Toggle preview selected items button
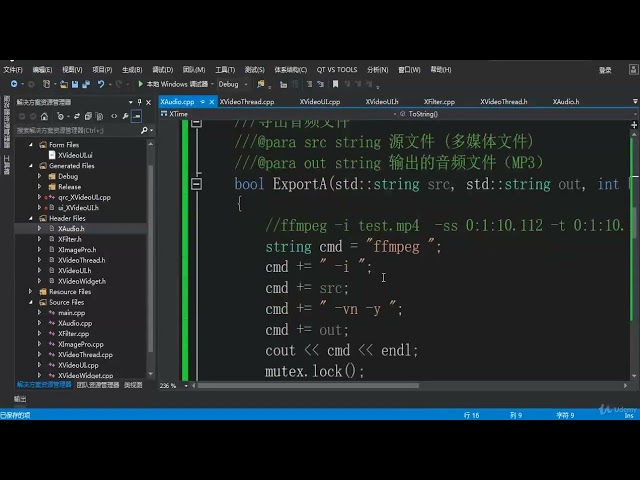This screenshot has width=640, height=480. 137,116
